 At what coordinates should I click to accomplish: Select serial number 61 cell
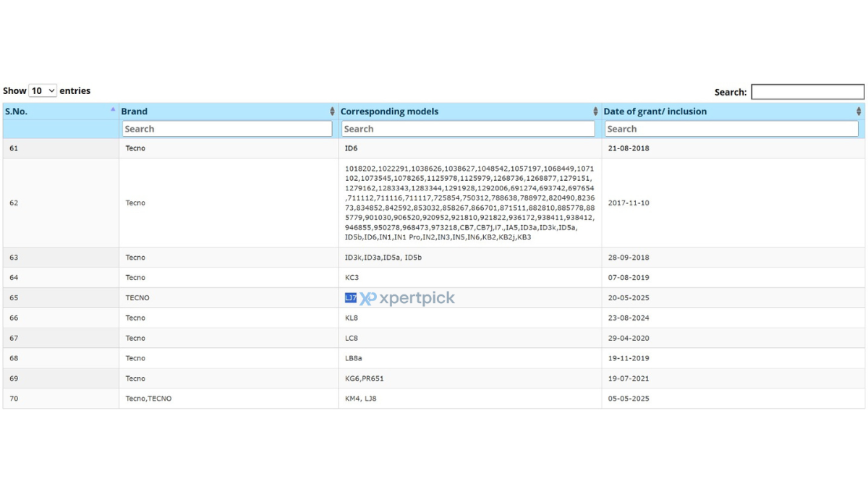coord(61,148)
